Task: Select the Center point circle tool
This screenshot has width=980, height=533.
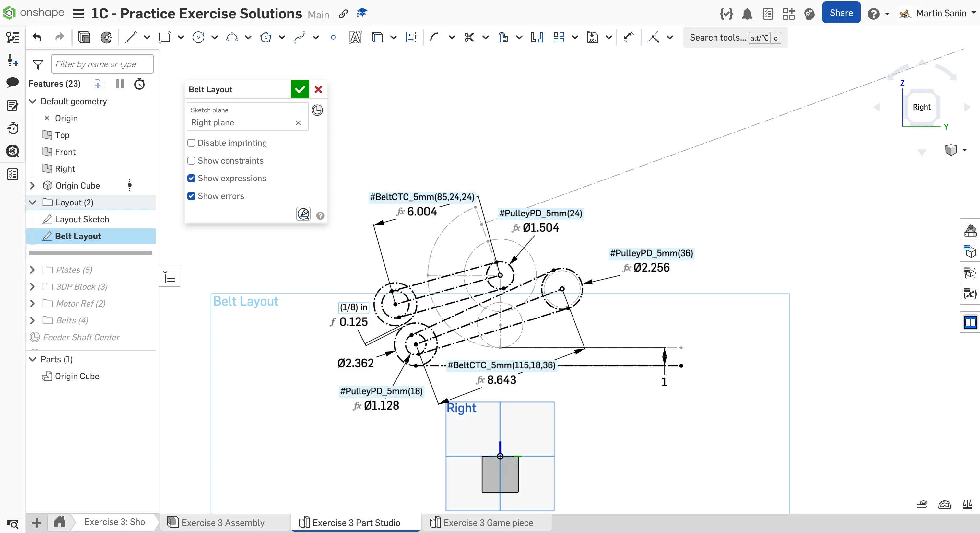Action: coord(198,37)
